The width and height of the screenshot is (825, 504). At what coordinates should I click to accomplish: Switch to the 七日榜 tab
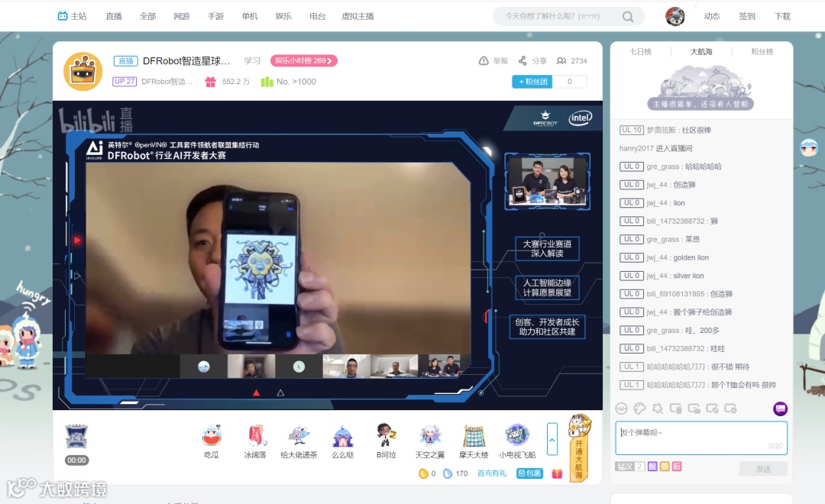point(641,52)
